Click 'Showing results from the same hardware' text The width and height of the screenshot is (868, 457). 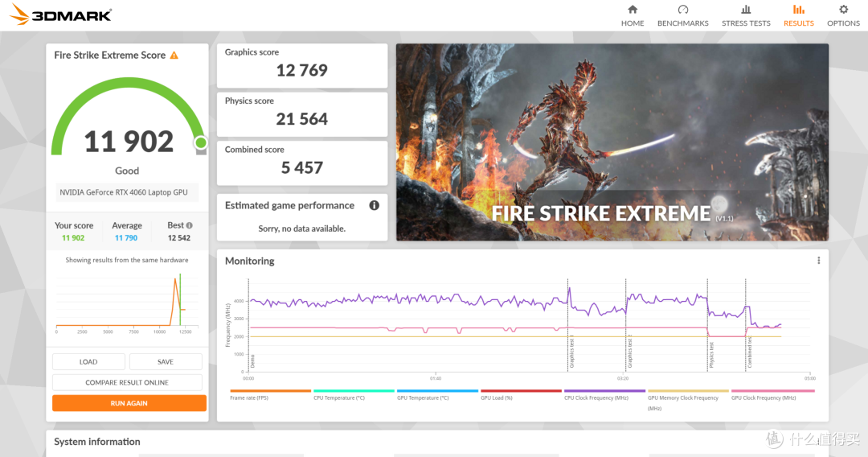127,260
